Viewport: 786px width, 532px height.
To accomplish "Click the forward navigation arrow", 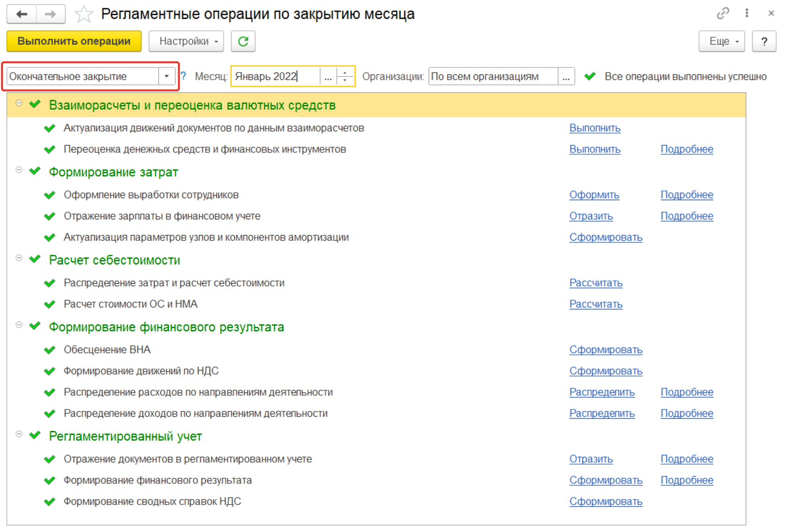I will (51, 14).
